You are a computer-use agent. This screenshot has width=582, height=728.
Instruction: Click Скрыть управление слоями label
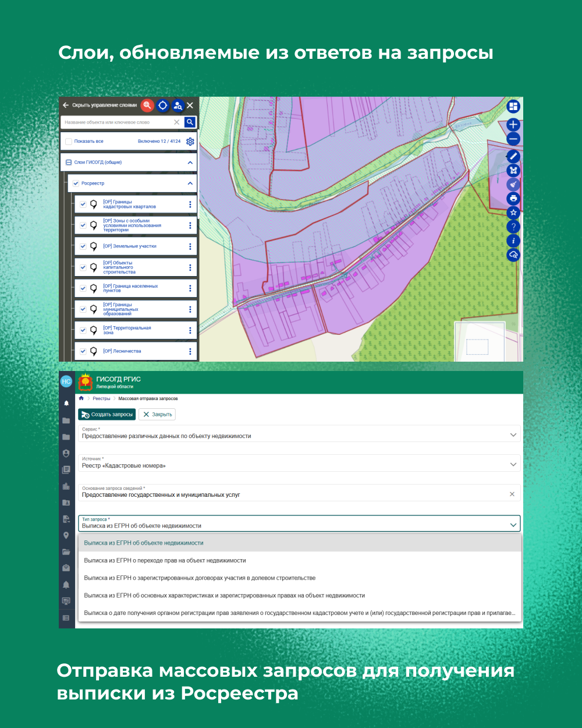[104, 105]
